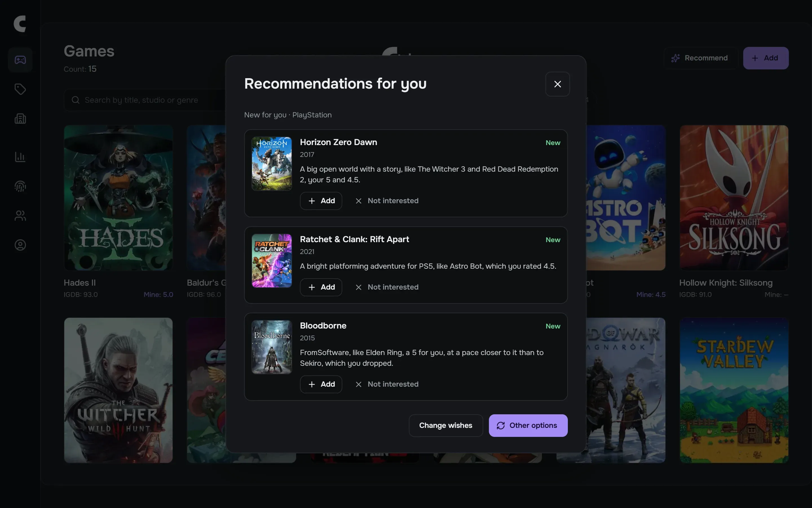
Task: Open the tags icon in sidebar
Action: pos(20,89)
